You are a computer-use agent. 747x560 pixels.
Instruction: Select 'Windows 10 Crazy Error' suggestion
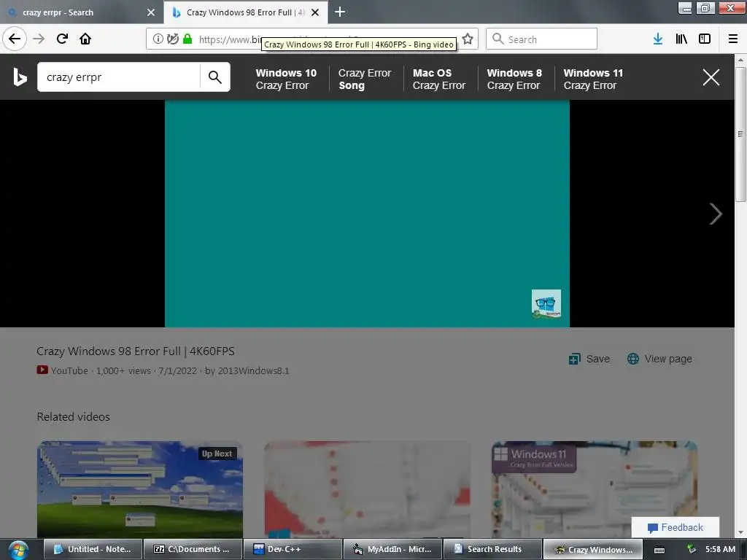click(286, 79)
